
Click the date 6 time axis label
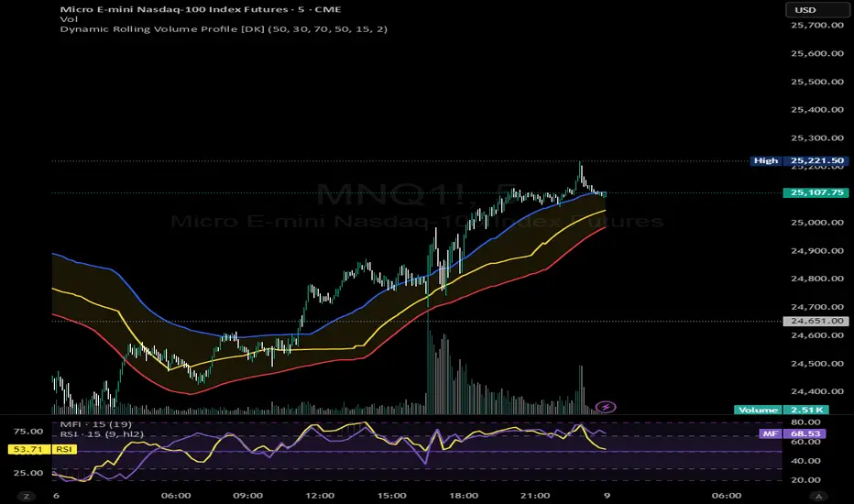point(56,496)
